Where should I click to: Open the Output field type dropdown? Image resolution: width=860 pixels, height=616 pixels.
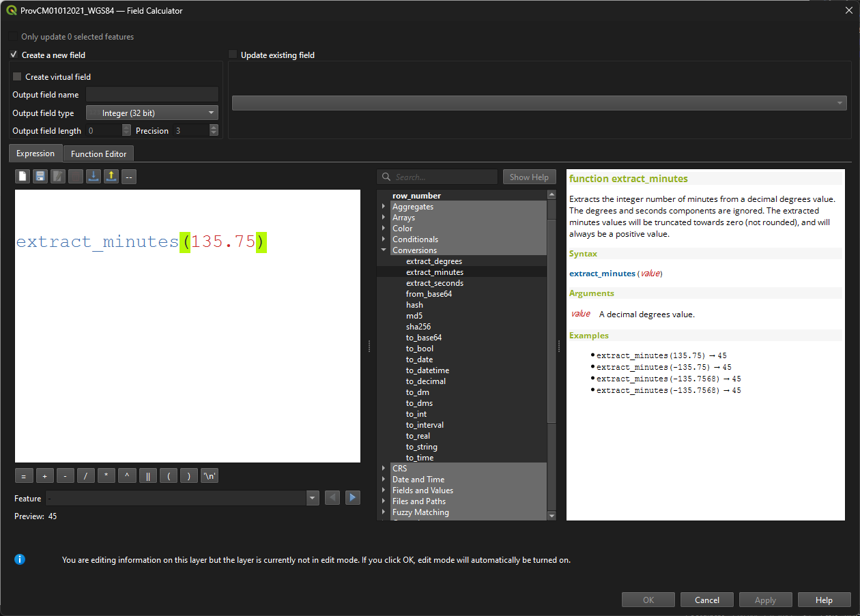152,113
